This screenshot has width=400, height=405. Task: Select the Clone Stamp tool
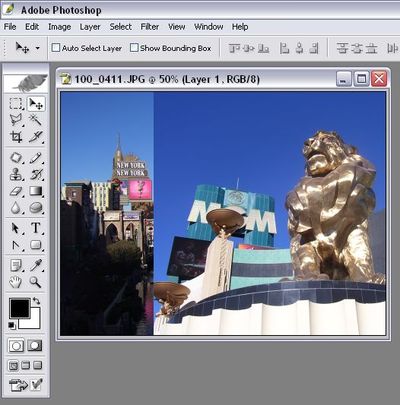click(16, 174)
